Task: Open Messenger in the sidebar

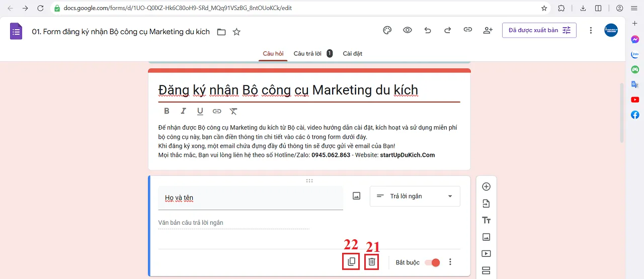Action: point(635,39)
